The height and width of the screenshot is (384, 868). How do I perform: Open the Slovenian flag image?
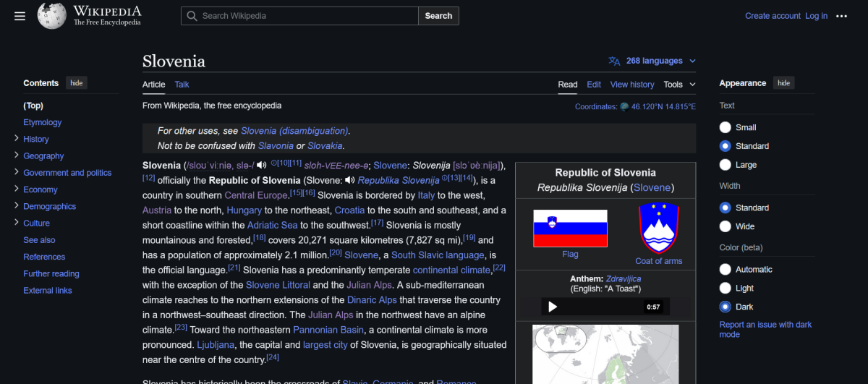point(570,229)
